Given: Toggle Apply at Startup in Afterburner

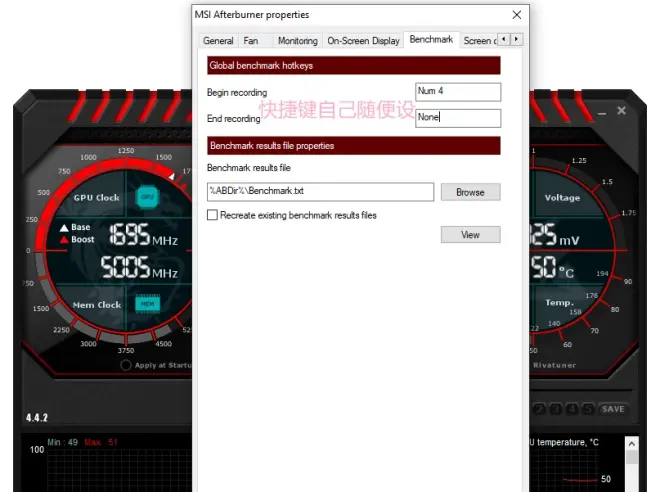Looking at the screenshot, I should pyautogui.click(x=125, y=365).
